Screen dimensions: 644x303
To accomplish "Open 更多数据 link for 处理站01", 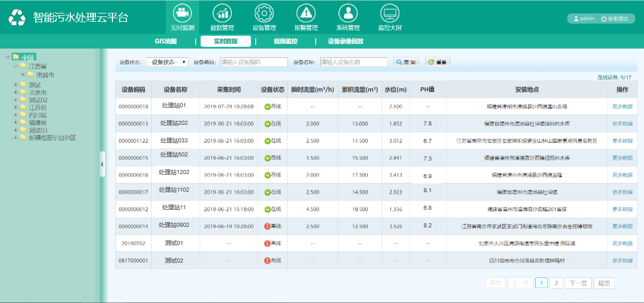I will coord(622,107).
